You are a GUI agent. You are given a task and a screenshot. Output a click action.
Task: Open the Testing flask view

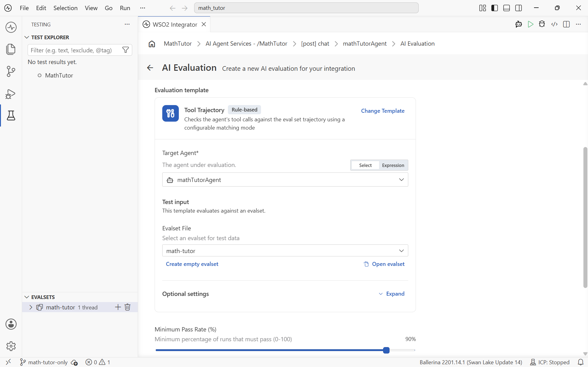[11, 115]
